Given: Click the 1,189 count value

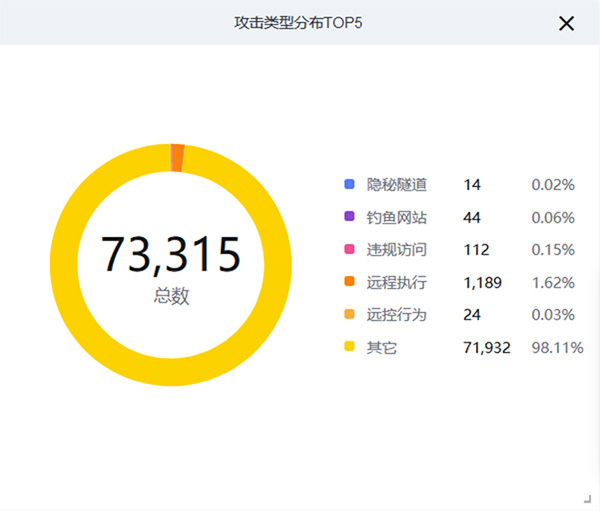Looking at the screenshot, I should (483, 283).
